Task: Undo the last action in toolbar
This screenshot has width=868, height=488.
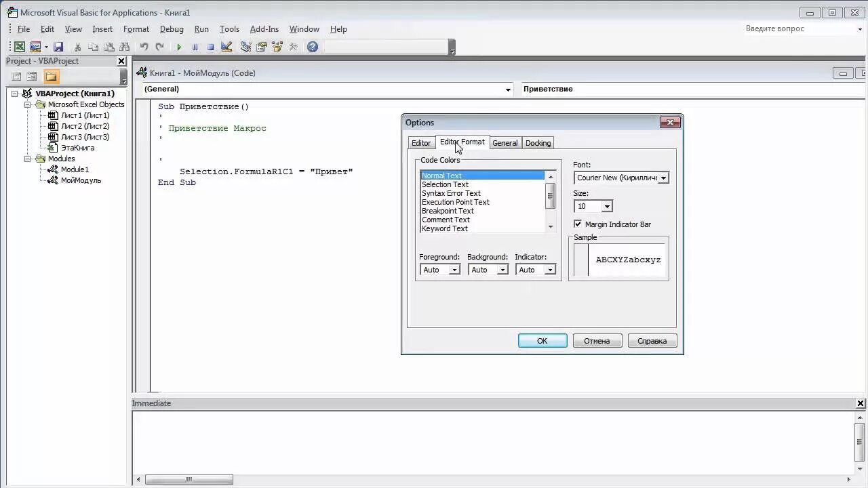Action: coord(144,47)
